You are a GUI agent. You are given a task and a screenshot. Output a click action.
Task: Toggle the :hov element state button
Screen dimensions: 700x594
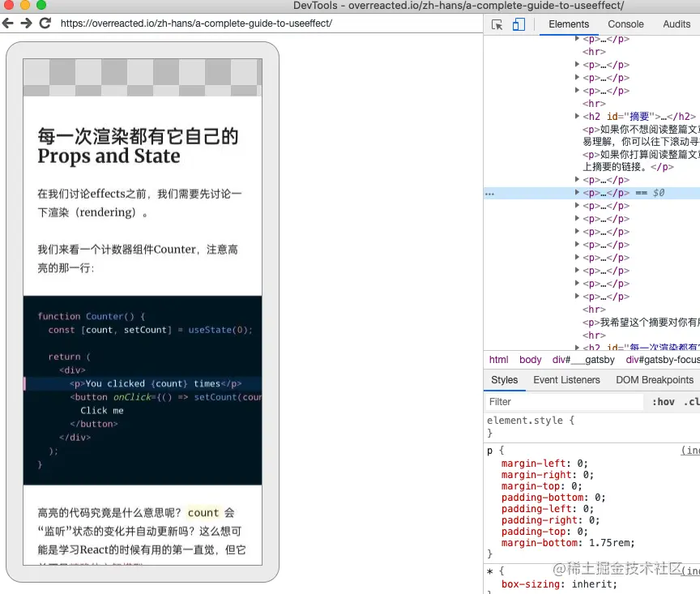pos(663,402)
